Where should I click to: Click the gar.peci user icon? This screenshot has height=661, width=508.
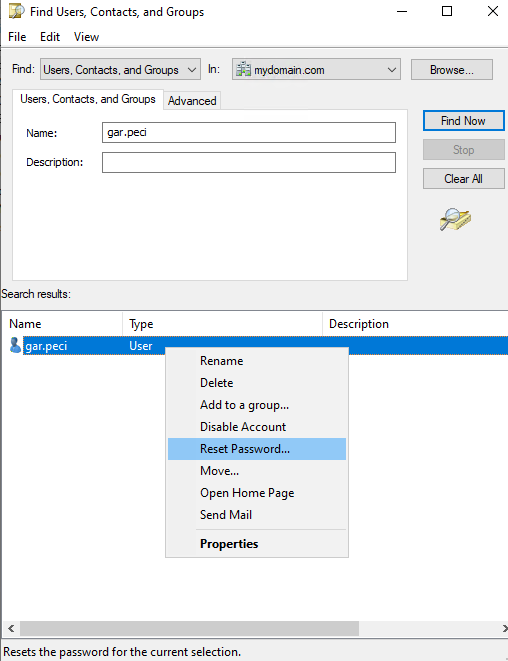[15, 345]
